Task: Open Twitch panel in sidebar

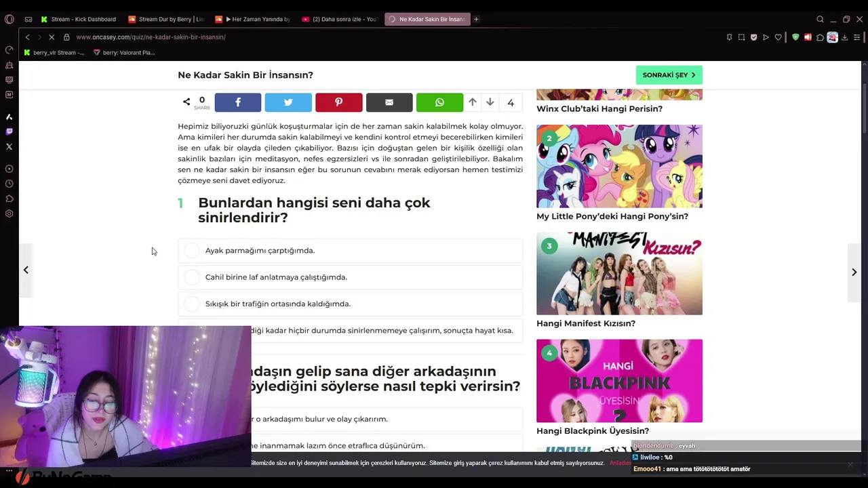Action: [x=9, y=131]
